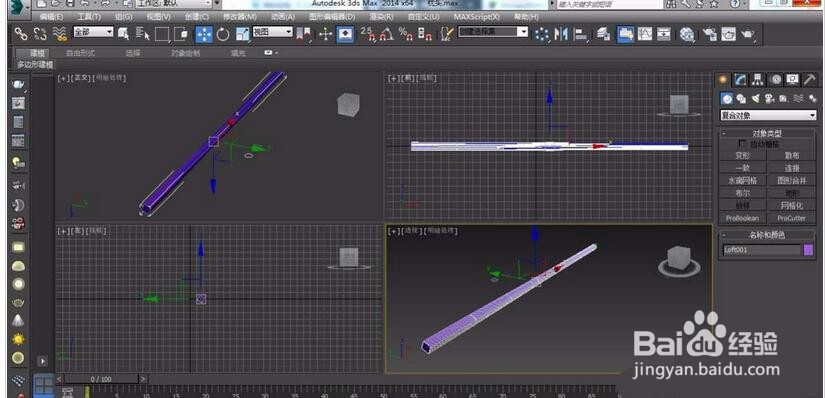Click the Select and Manipulate tool

click(326, 34)
